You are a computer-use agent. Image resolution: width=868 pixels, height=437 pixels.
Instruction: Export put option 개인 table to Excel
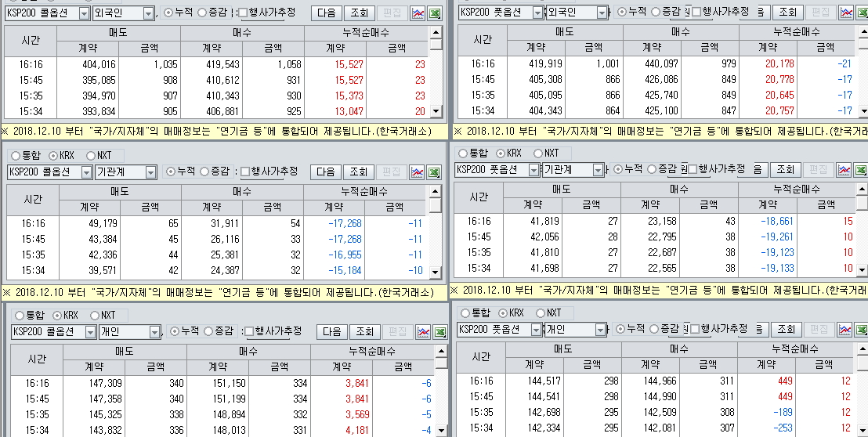coord(862,330)
